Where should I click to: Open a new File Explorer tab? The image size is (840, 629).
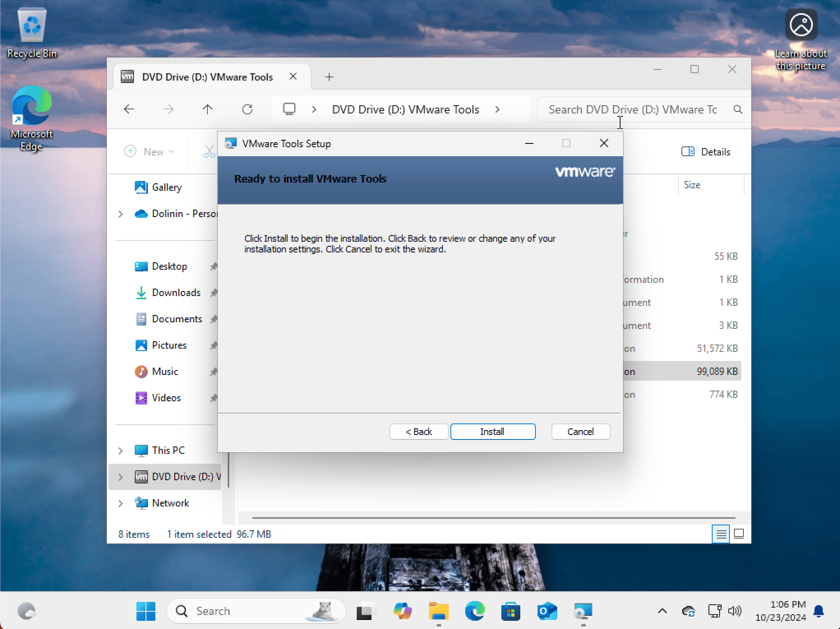[x=329, y=77]
